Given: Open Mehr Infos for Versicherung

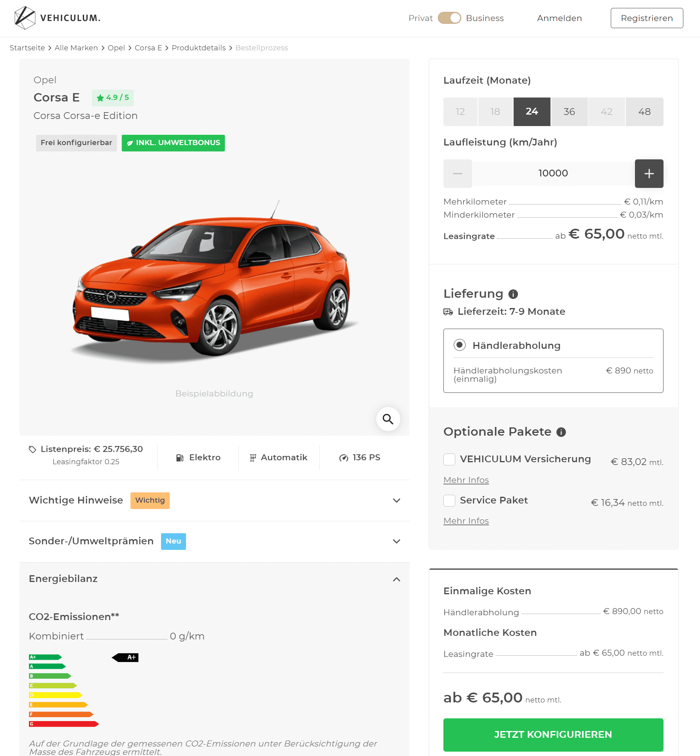Looking at the screenshot, I should [466, 480].
